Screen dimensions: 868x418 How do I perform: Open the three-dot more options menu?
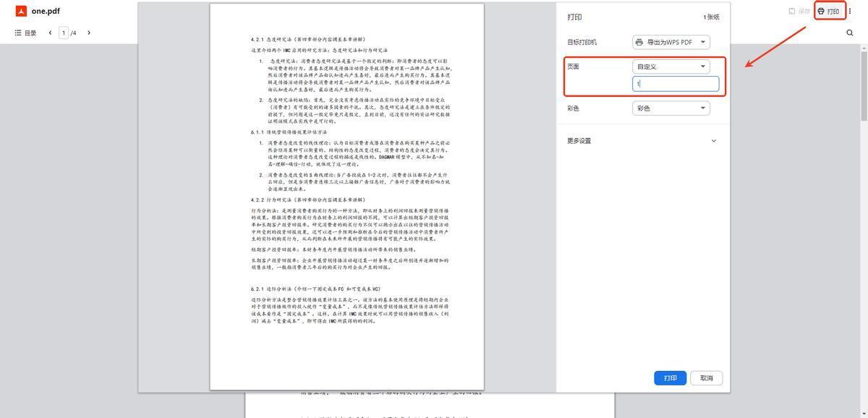coord(850,12)
